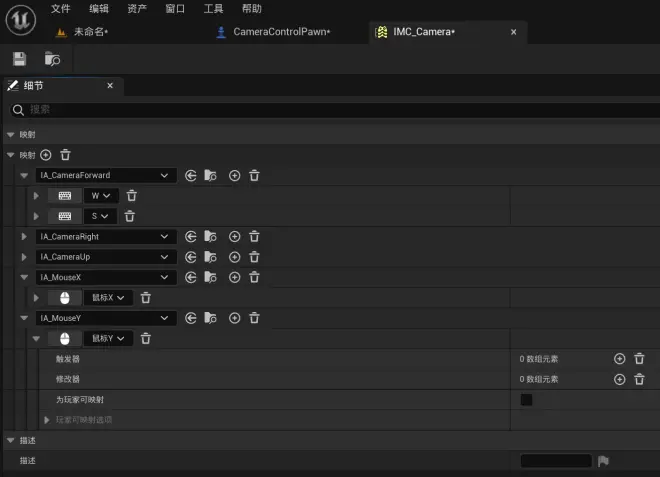The width and height of the screenshot is (660, 477).
Task: Add a new mapping with the plus icon beside 映射
Action: point(45,155)
